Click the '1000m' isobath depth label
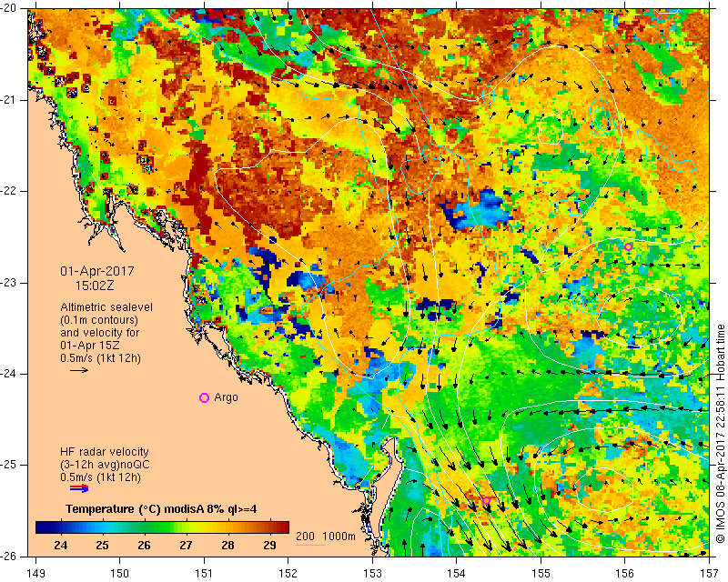 (339, 536)
